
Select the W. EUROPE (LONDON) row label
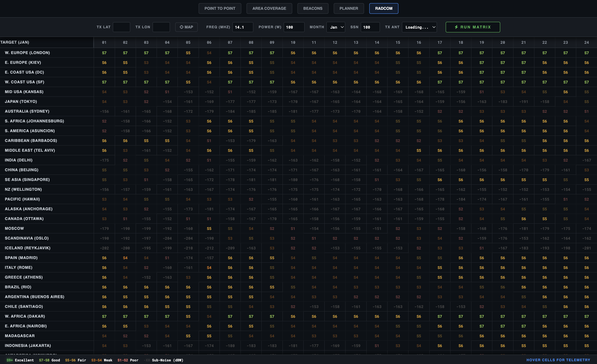click(x=27, y=52)
